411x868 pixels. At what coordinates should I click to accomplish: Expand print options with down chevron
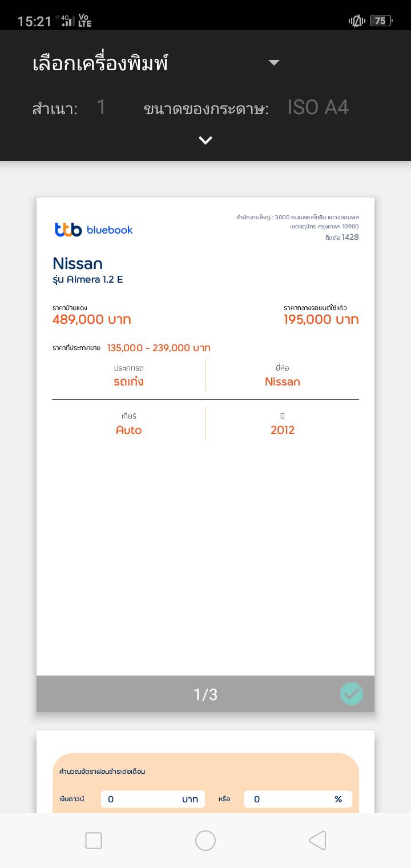[205, 140]
